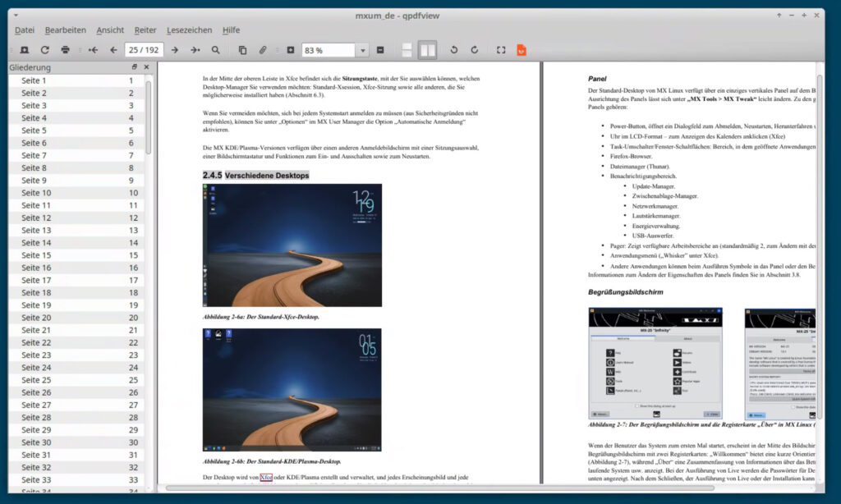This screenshot has height=504, width=841.
Task: Open the Lesezeichen menu
Action: [189, 30]
